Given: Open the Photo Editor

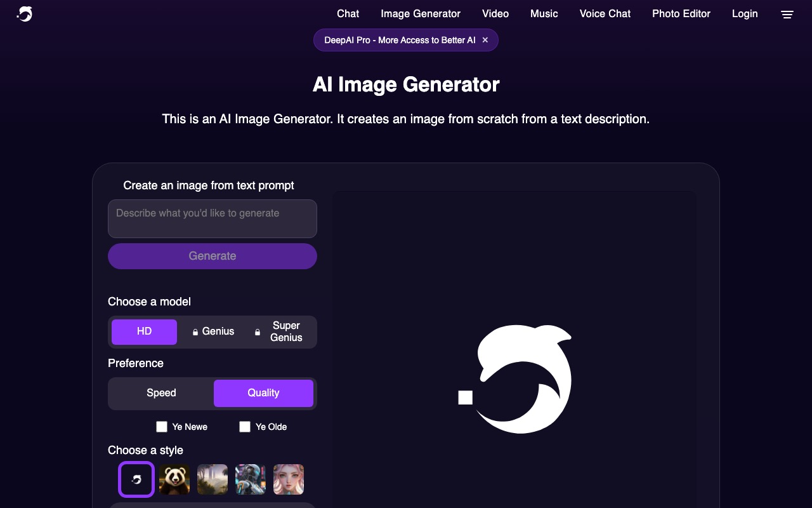Looking at the screenshot, I should (681, 13).
